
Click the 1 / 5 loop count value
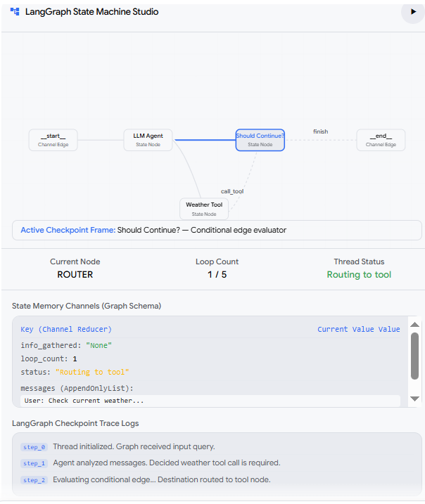tap(217, 275)
